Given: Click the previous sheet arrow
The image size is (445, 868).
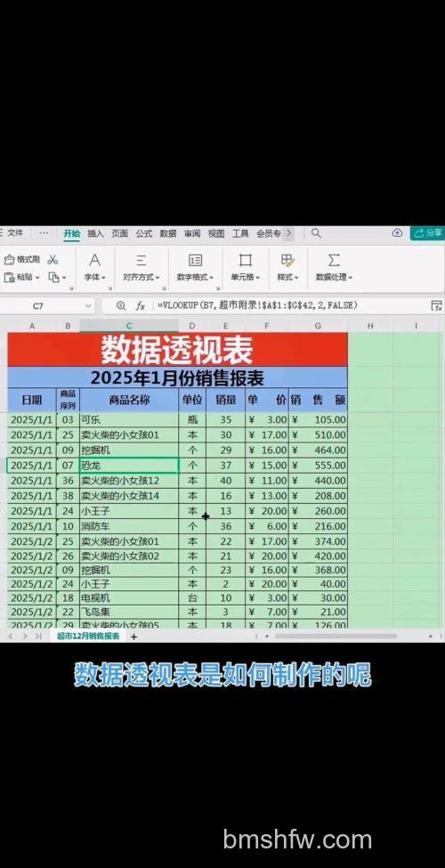Looking at the screenshot, I should click(10, 637).
